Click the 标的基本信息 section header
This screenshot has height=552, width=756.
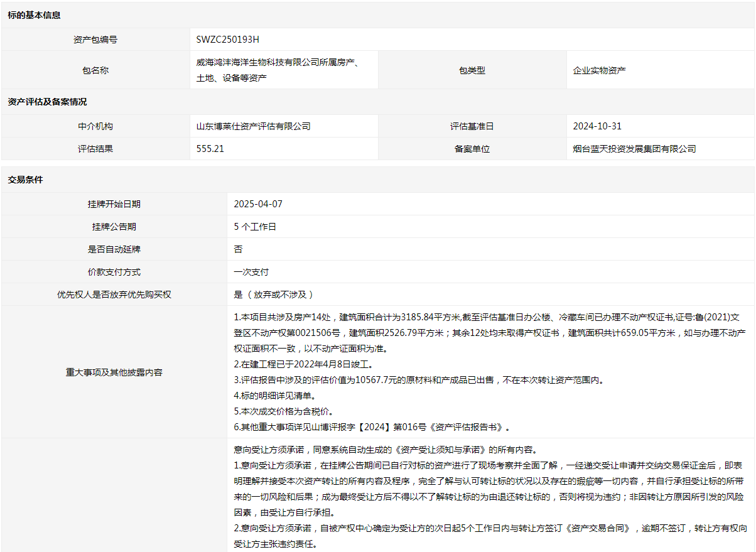coord(35,15)
